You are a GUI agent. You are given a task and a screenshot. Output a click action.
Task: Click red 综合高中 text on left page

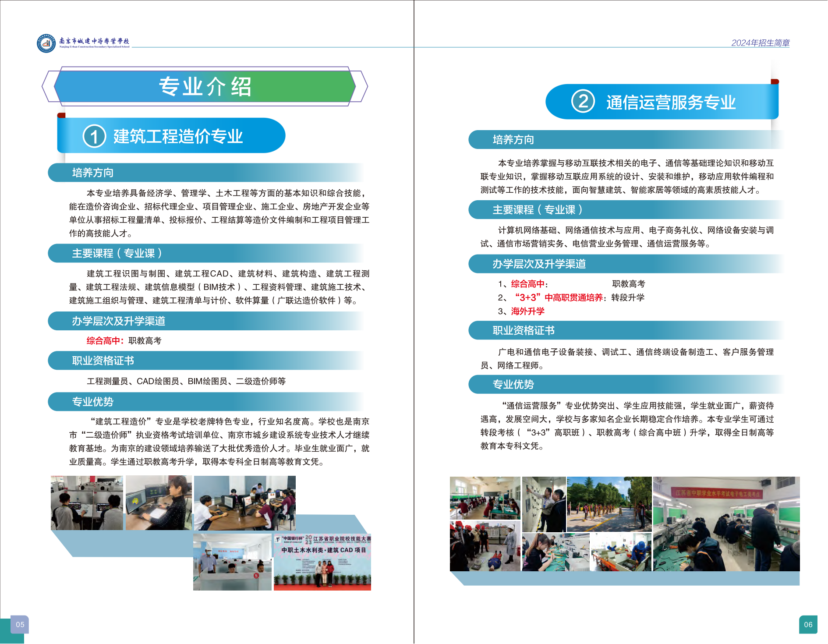click(x=103, y=341)
